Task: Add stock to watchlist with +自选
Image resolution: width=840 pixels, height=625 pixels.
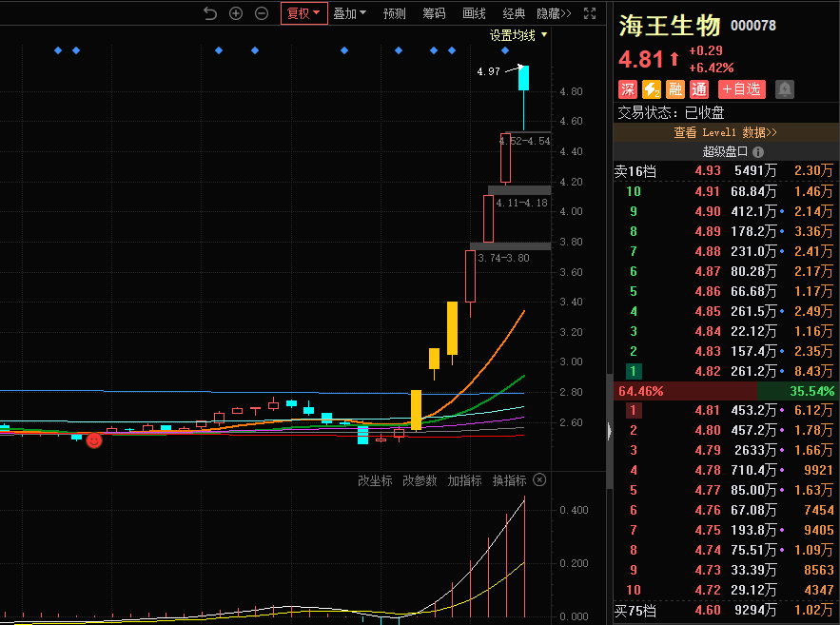Action: point(741,88)
